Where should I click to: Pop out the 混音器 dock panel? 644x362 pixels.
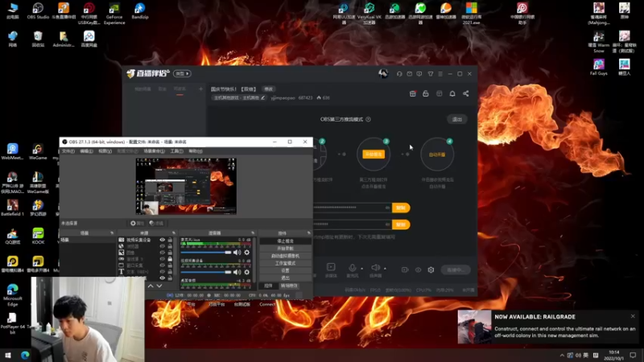click(253, 233)
